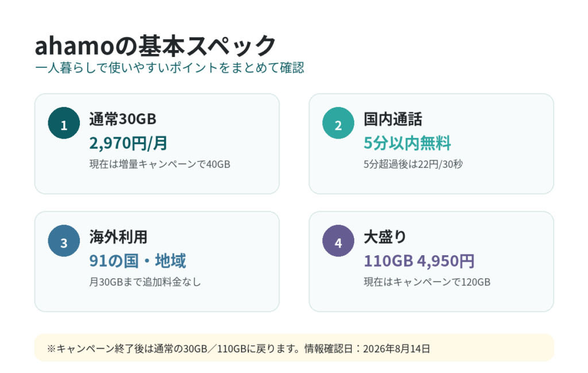Screen dimensions: 588x373
Task: Click the number 1 circle badge
Action: 64,123
